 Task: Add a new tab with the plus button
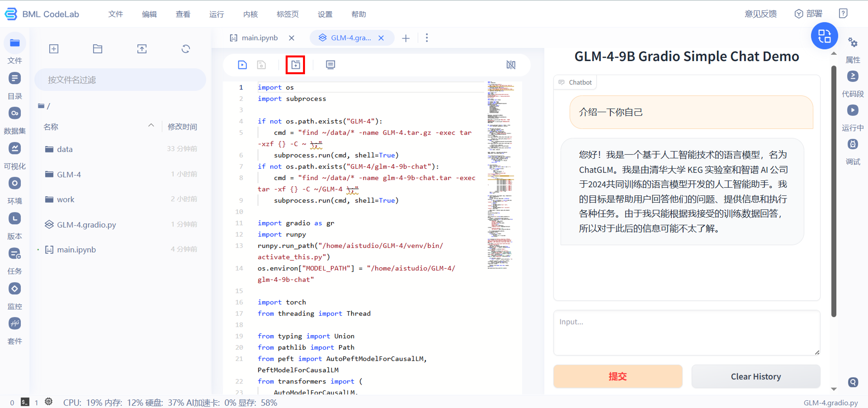[x=406, y=38]
